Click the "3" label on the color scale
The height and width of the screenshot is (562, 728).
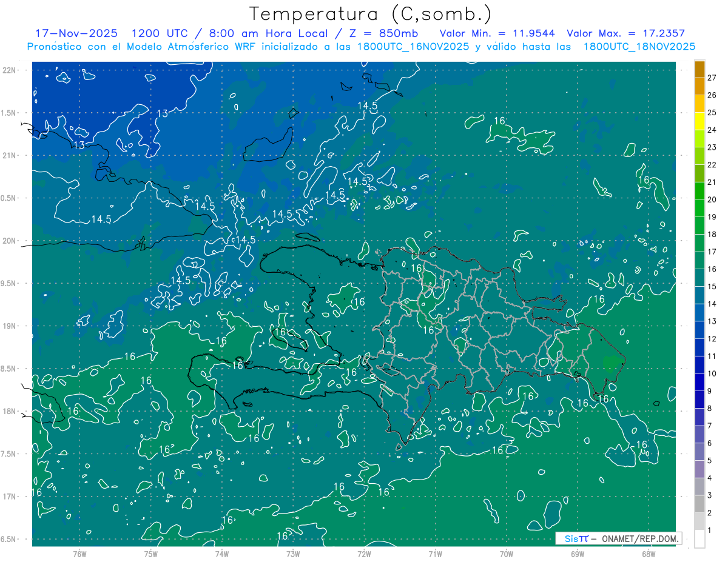[x=710, y=496]
